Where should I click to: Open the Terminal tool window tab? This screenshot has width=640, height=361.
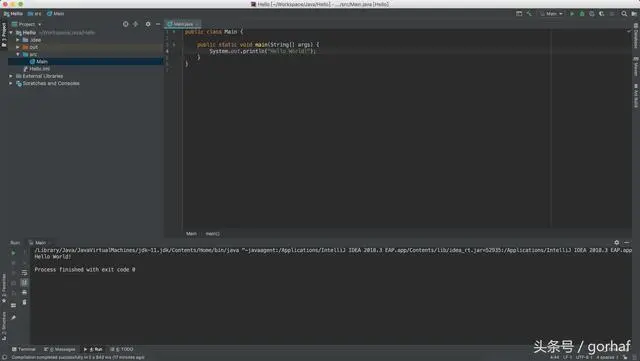pyautogui.click(x=24, y=350)
